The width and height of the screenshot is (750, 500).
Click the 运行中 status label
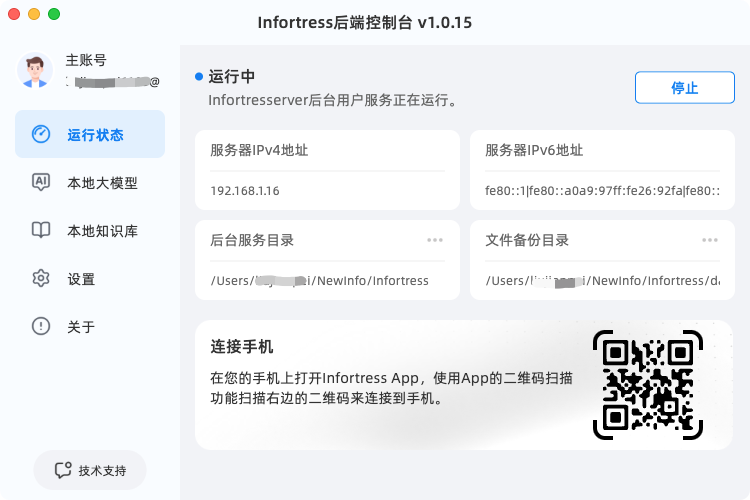pos(232,77)
